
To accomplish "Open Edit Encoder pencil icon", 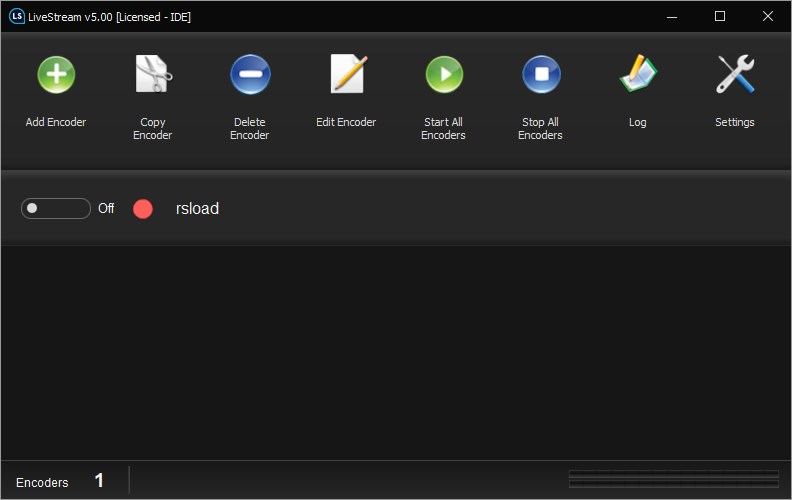I will coord(349,74).
